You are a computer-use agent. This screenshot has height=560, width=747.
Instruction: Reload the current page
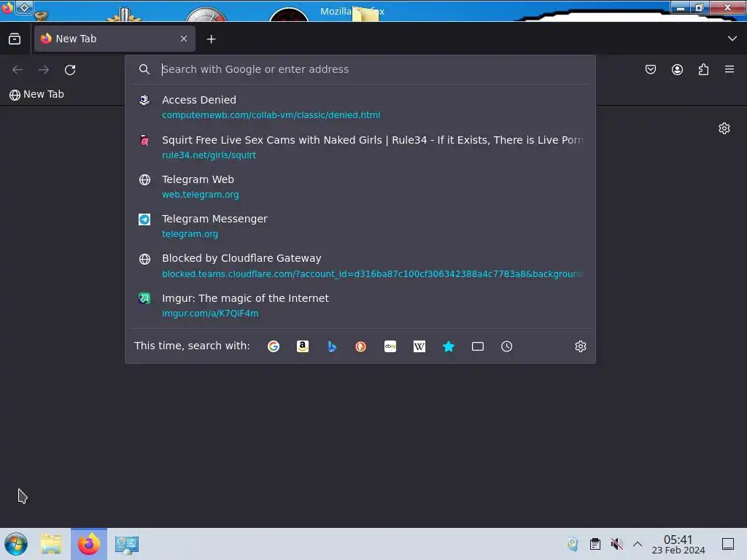click(x=70, y=70)
